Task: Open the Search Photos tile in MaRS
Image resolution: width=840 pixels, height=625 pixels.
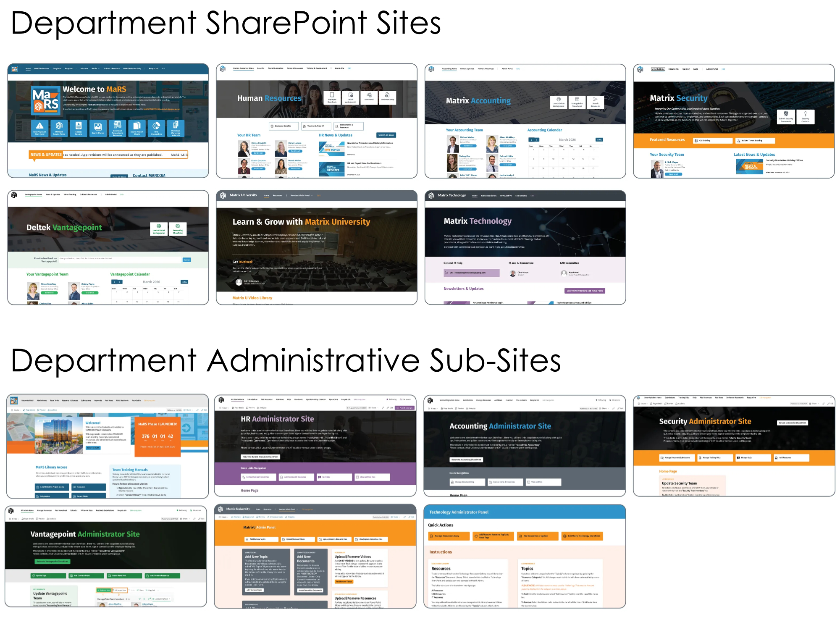Action: [x=98, y=128]
